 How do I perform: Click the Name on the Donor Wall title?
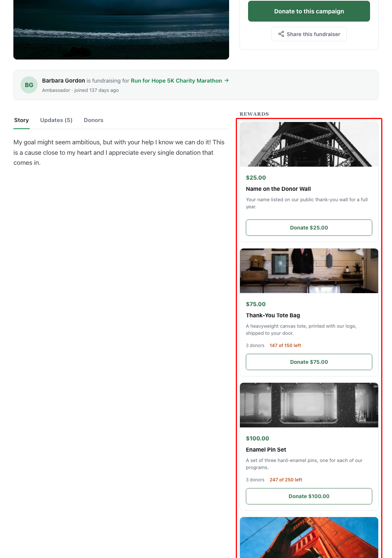coord(278,189)
